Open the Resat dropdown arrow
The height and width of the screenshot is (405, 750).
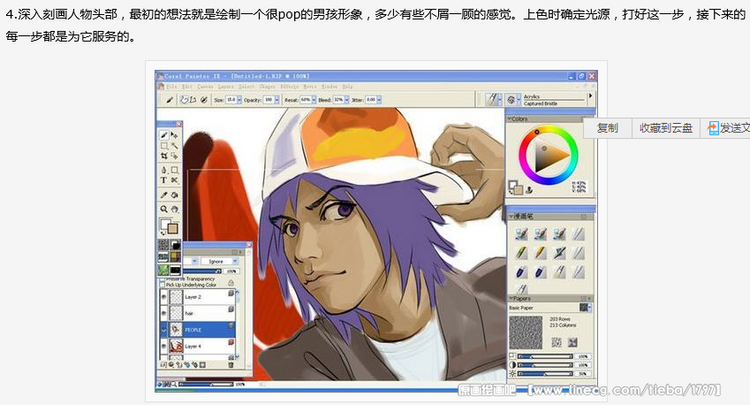[x=314, y=100]
